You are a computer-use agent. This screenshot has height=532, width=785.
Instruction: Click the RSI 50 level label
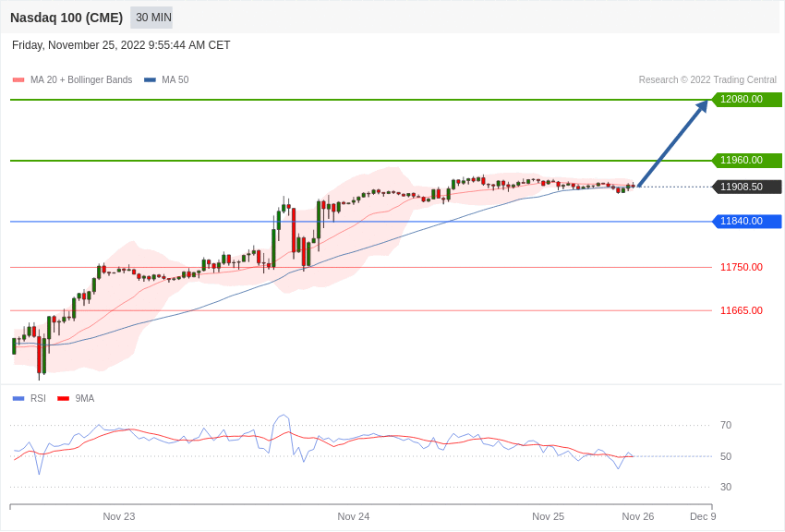(x=725, y=456)
